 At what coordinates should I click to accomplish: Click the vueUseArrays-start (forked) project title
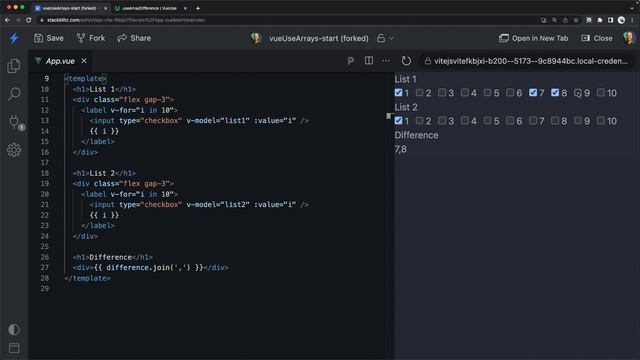[x=319, y=38]
